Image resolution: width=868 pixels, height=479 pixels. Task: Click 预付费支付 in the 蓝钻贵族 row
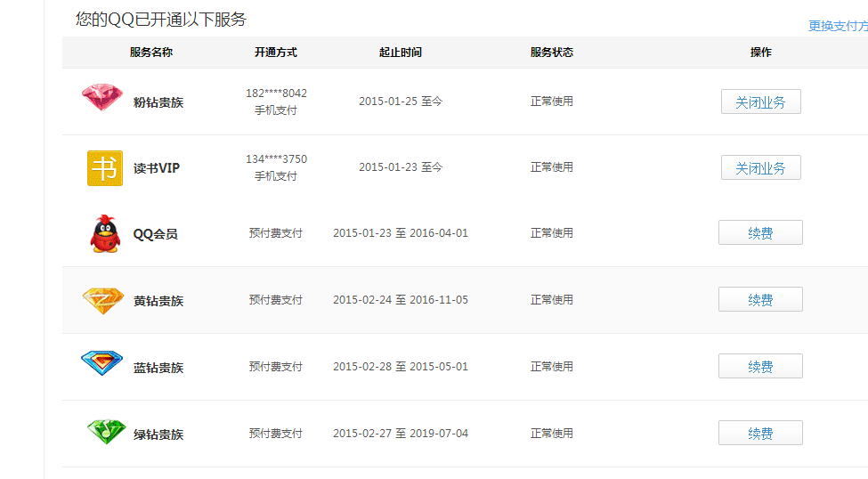(x=276, y=367)
